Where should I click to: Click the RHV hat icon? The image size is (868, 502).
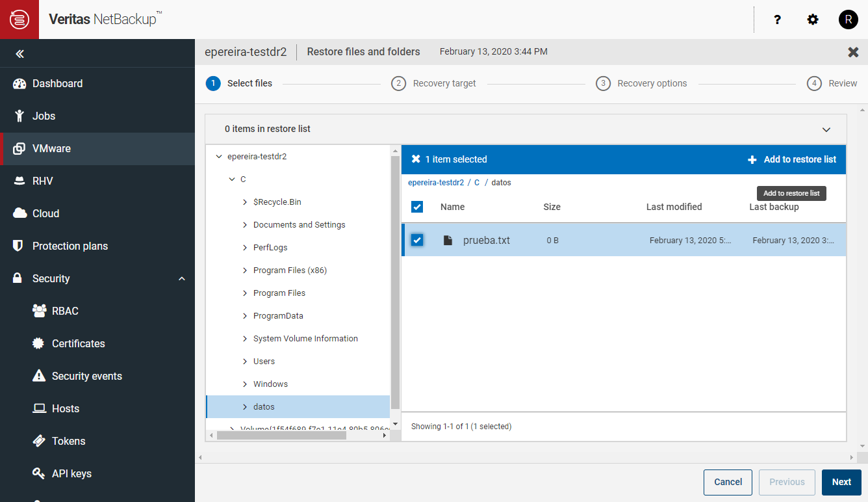(x=19, y=181)
